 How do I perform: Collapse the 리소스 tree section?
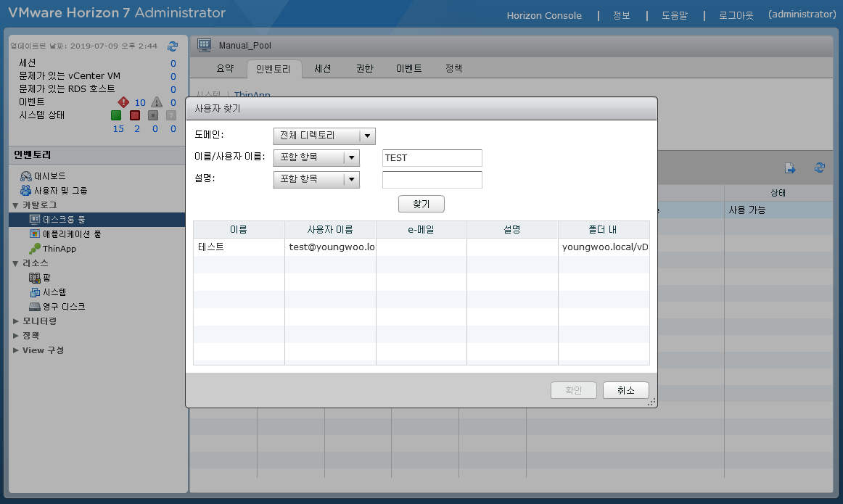15,263
